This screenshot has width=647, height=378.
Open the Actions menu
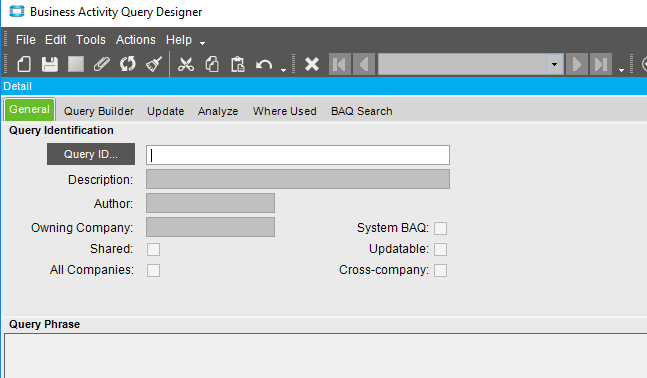point(135,40)
